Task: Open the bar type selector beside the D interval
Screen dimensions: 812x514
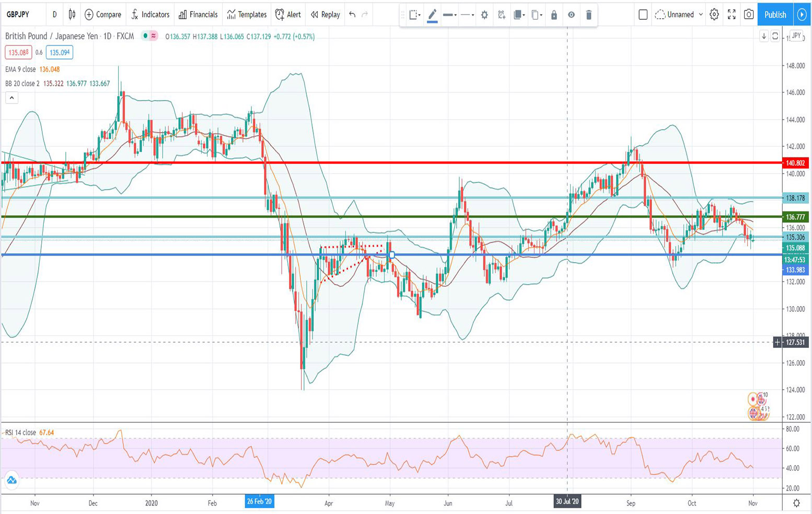Action: [71, 15]
